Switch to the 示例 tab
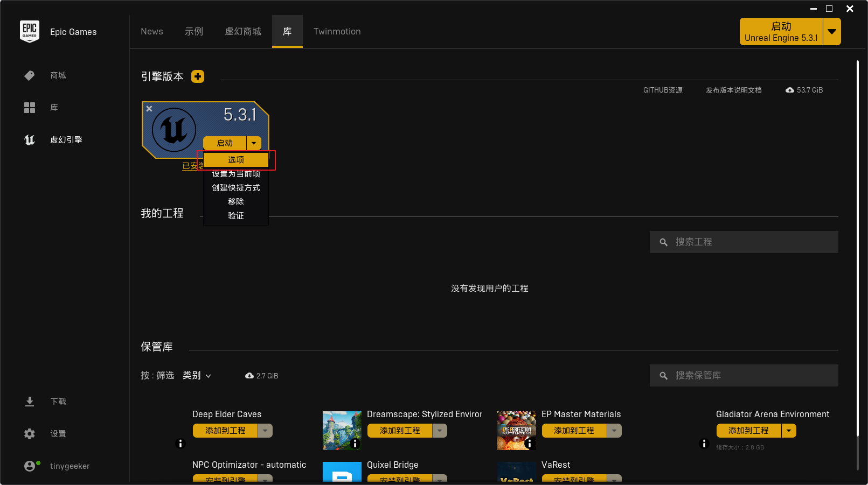Image resolution: width=868 pixels, height=485 pixels. pyautogui.click(x=194, y=32)
